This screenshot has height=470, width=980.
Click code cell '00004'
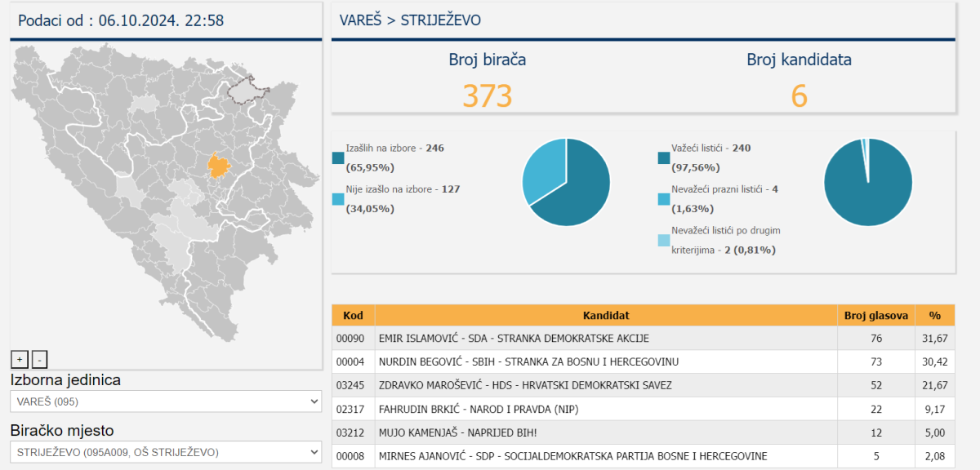354,361
